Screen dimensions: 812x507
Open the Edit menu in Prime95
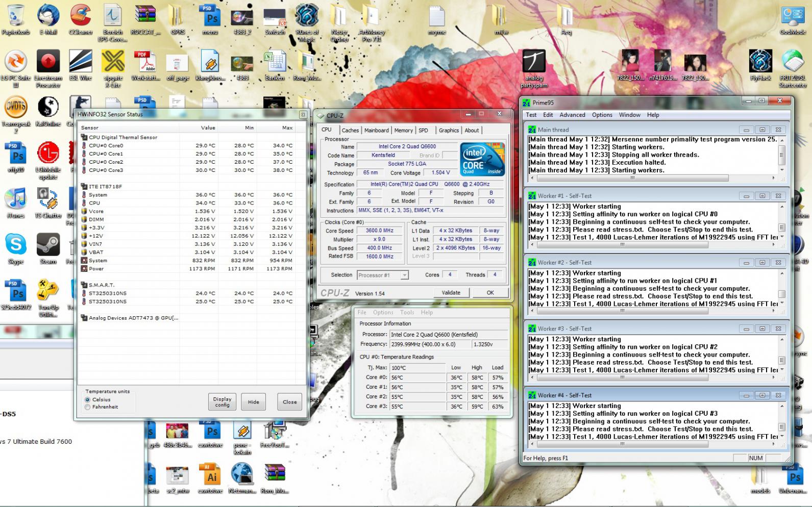548,115
